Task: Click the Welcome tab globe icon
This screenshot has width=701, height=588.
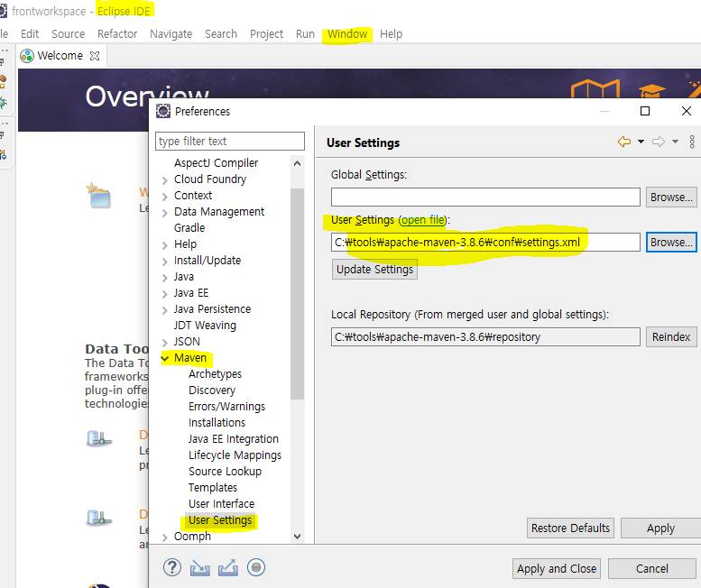Action: tap(27, 56)
